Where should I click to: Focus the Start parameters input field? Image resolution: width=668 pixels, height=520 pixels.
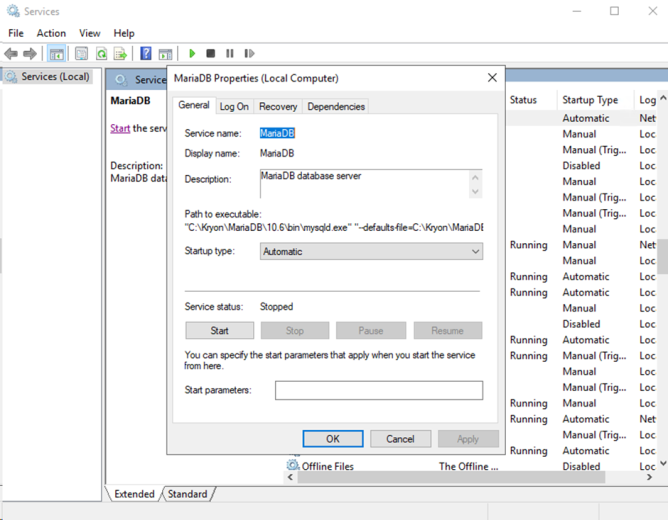coord(379,390)
